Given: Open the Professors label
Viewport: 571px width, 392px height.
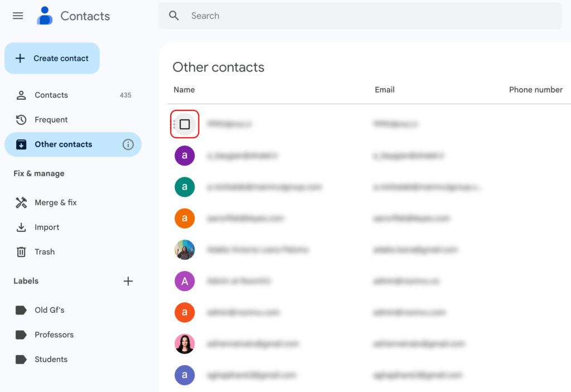Looking at the screenshot, I should (54, 335).
